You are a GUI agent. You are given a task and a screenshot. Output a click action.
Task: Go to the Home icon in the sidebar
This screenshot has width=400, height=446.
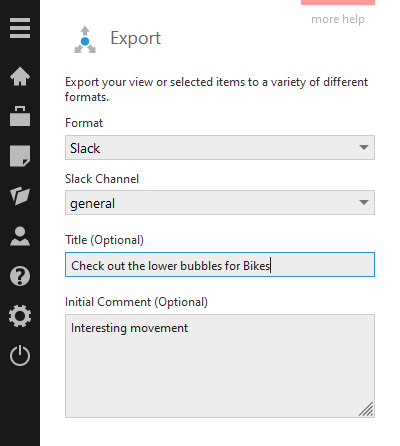click(x=20, y=76)
